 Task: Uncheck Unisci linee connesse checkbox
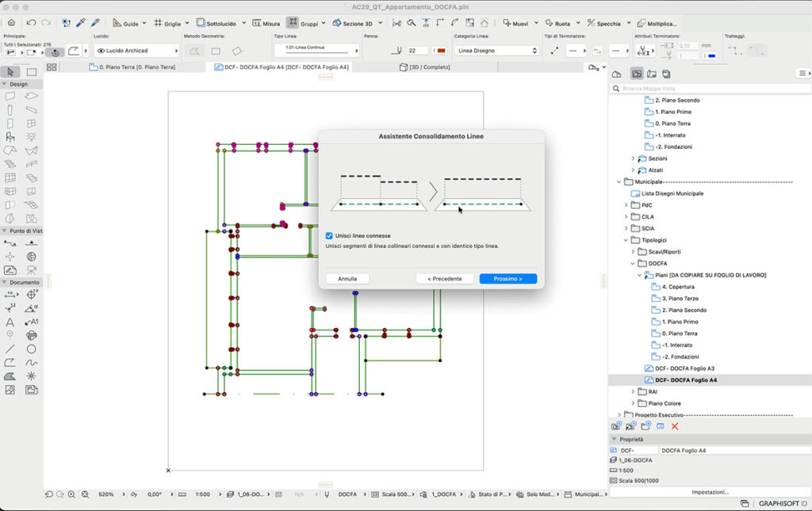[x=329, y=235]
